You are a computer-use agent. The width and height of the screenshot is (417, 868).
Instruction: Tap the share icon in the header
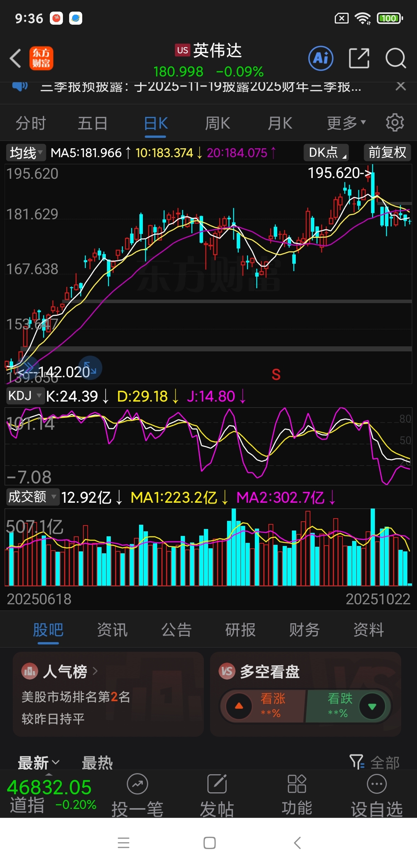click(359, 58)
